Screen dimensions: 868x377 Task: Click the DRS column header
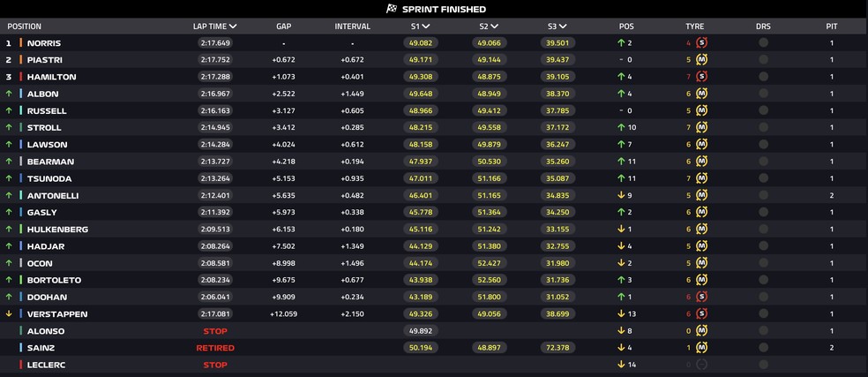pyautogui.click(x=763, y=26)
